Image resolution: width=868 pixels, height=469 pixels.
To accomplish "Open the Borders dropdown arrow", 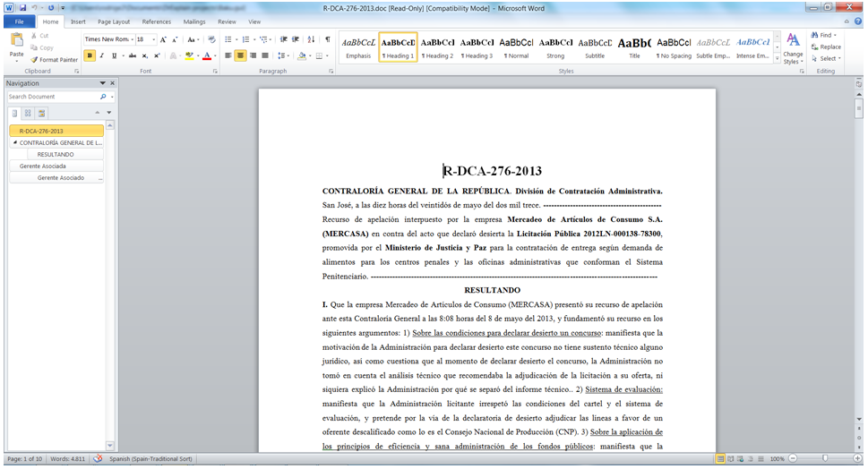I will 327,55.
